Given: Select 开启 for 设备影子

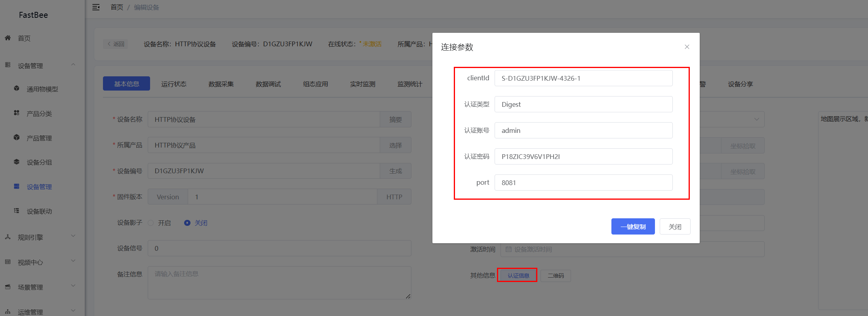Looking at the screenshot, I should pos(159,223).
